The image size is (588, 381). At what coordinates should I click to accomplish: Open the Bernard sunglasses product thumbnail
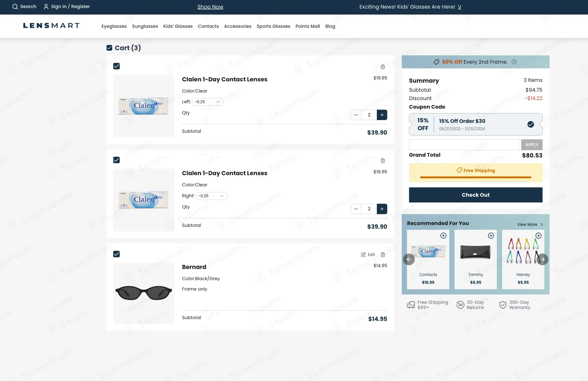[144, 293]
